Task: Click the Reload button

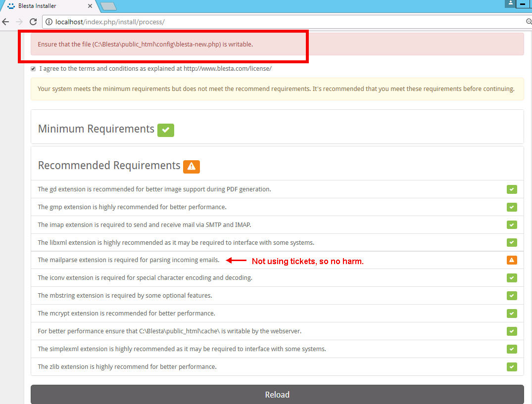Action: [277, 395]
